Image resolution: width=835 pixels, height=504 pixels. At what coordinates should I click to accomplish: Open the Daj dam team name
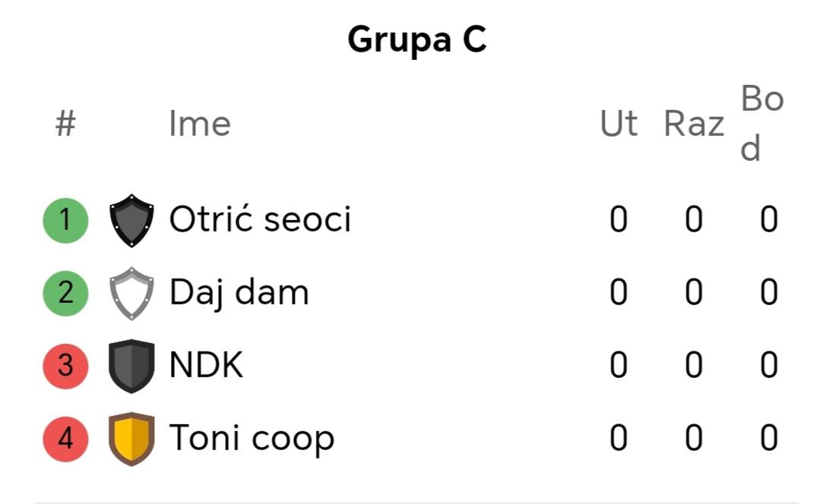(239, 293)
